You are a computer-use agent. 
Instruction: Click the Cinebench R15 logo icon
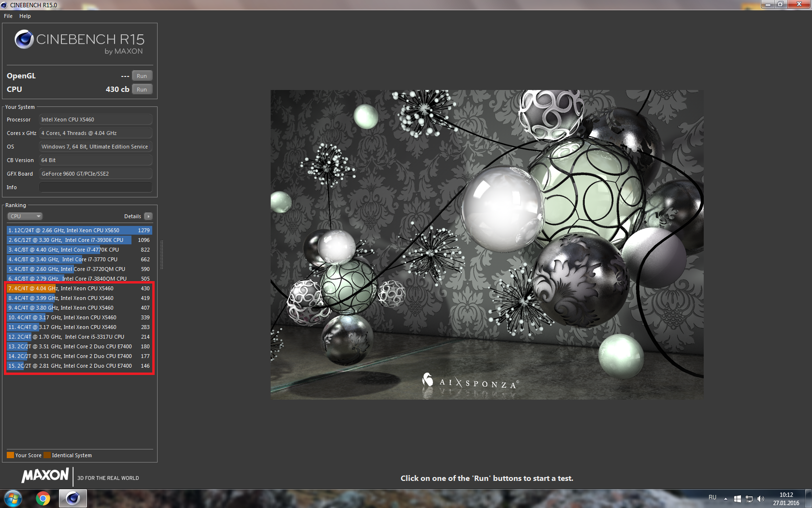coord(24,39)
